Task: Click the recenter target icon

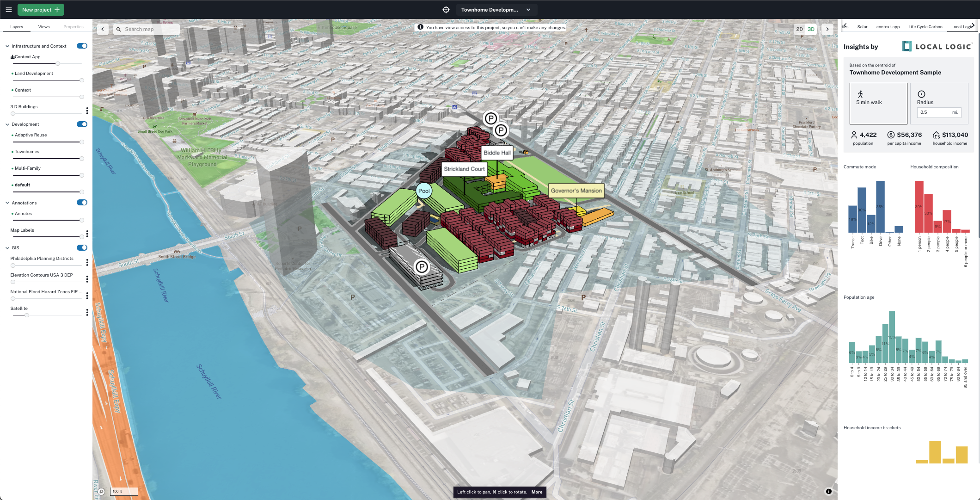Action: [446, 10]
